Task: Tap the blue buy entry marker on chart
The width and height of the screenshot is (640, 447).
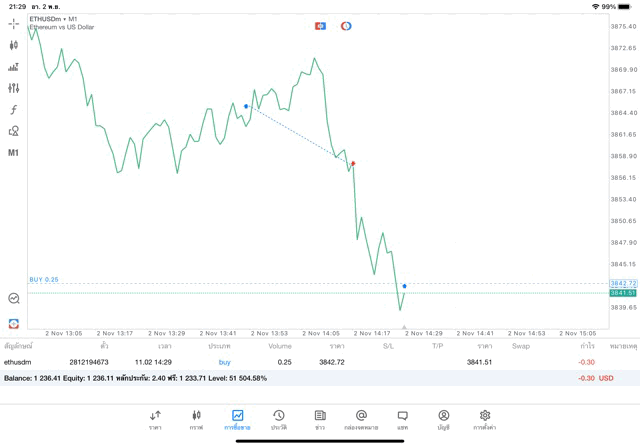Action: point(246,105)
